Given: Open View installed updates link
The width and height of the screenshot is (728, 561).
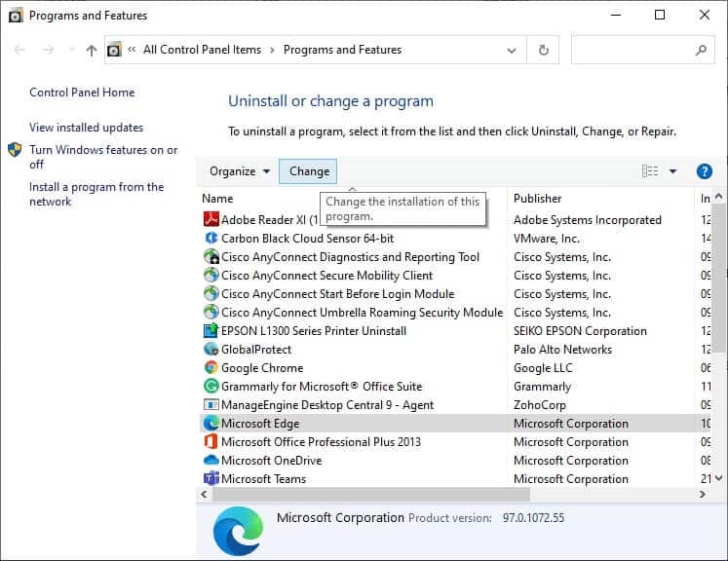Looking at the screenshot, I should coord(87,128).
